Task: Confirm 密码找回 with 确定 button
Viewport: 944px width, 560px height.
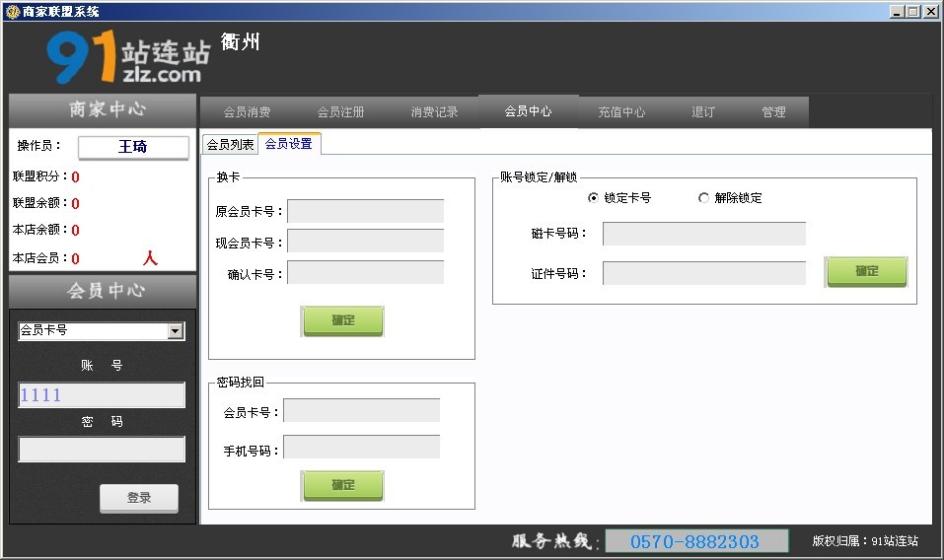Action: [342, 485]
